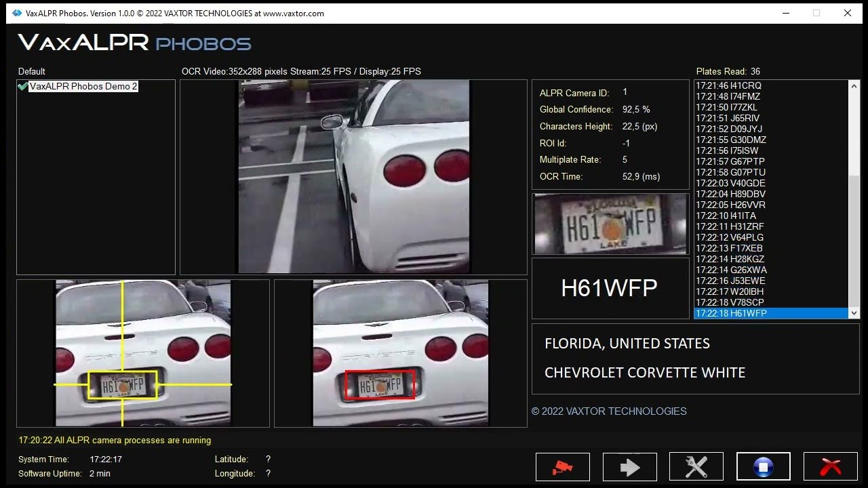Click the Global Confidence value 92,5 %
The height and width of the screenshot is (488, 868).
coord(636,109)
